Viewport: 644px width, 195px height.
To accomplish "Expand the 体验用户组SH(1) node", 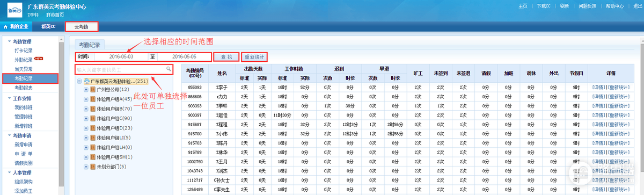I will (86, 157).
